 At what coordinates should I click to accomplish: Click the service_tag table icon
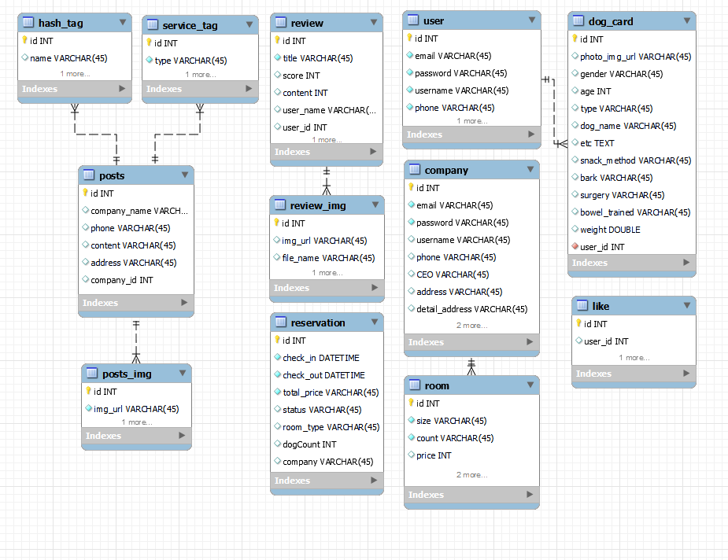tap(153, 24)
